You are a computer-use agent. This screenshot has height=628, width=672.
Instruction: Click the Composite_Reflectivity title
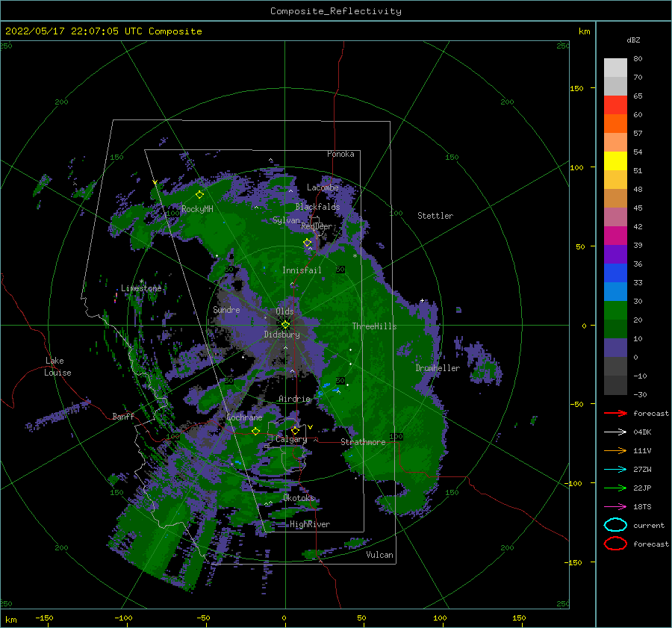point(335,11)
